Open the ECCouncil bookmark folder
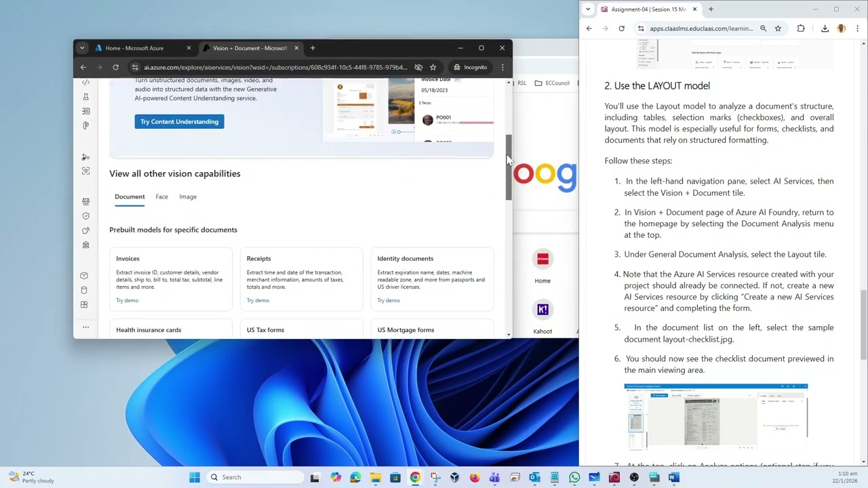Viewport: 868px width, 488px height. [552, 83]
